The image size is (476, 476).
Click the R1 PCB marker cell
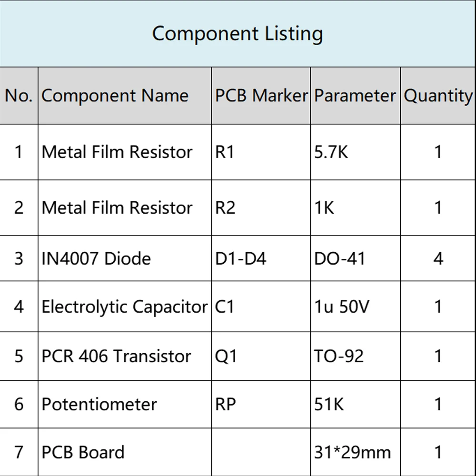261,152
